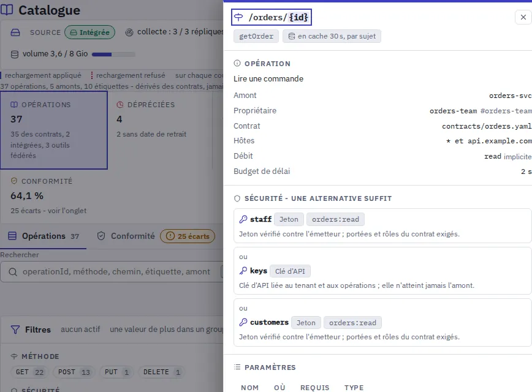Toggle the POST 13 method filter
This screenshot has height=392, width=532.
click(74, 372)
